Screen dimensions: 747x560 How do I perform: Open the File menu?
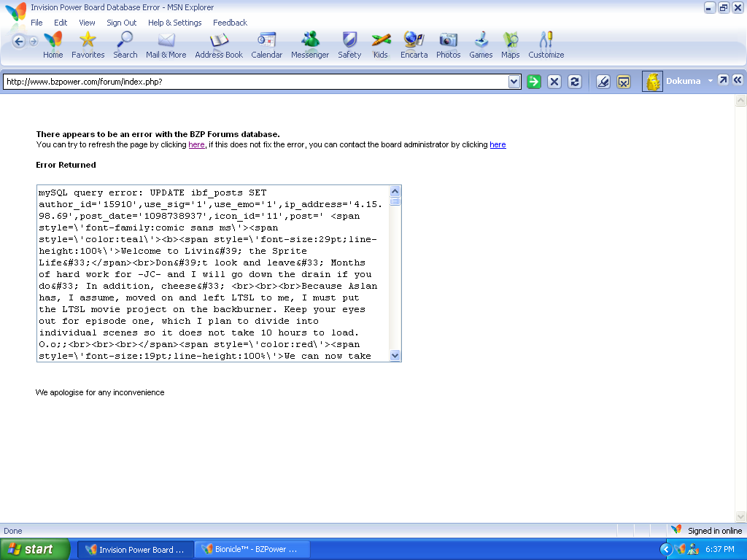coord(36,23)
